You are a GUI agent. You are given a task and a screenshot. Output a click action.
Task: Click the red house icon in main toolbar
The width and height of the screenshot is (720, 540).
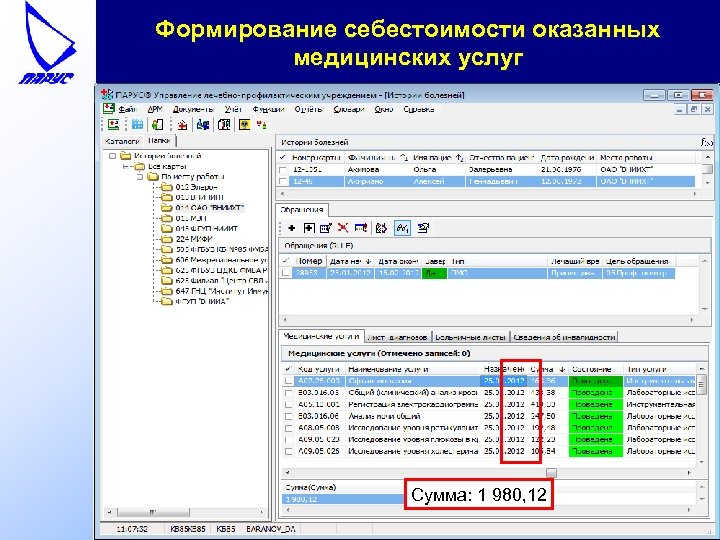tap(182, 125)
